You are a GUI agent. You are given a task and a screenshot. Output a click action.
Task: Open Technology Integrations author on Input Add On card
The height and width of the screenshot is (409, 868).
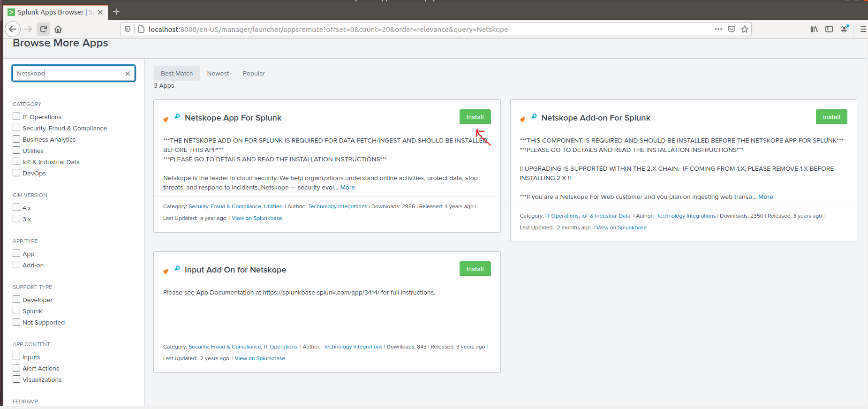click(x=353, y=347)
